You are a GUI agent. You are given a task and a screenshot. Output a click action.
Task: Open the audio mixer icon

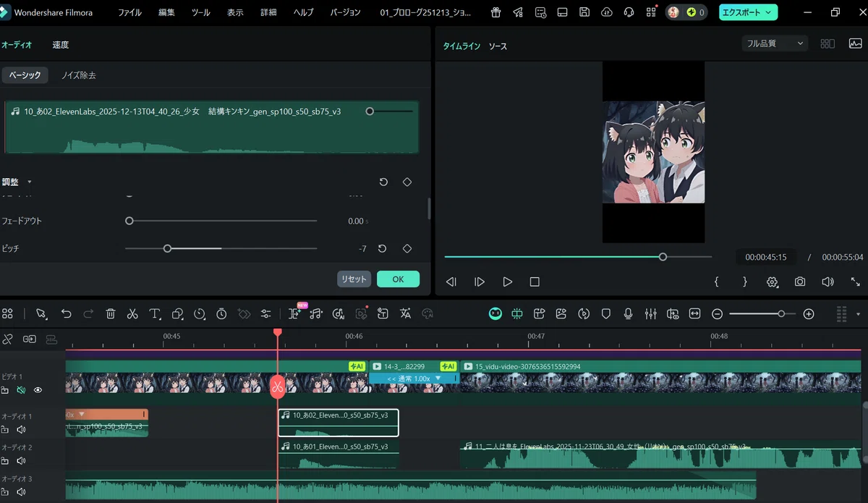tap(650, 314)
